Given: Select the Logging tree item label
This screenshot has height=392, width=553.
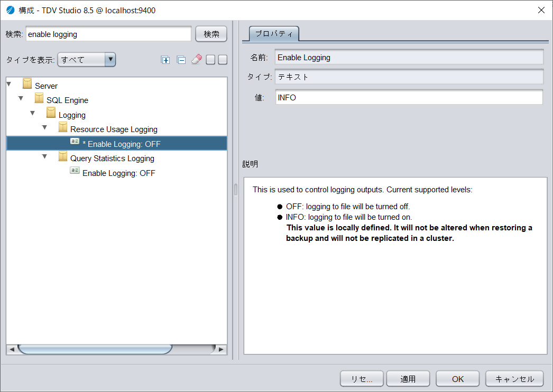Looking at the screenshot, I should click(72, 115).
